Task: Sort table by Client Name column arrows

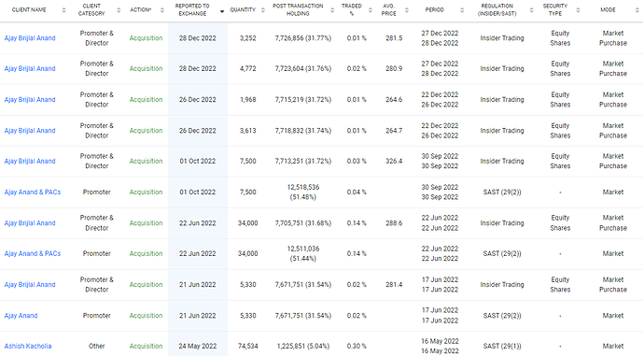Action: tap(63, 10)
